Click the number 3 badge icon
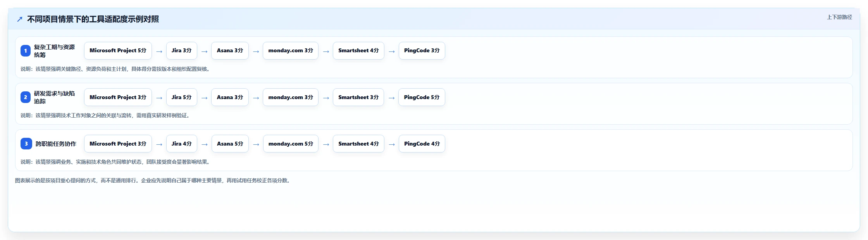868x240 pixels. [26, 144]
